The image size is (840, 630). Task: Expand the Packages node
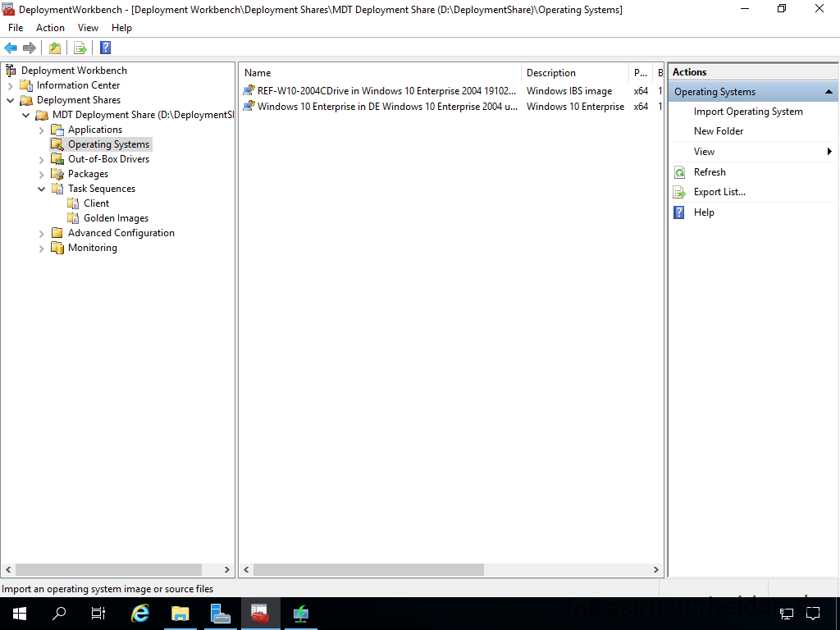tap(41, 174)
